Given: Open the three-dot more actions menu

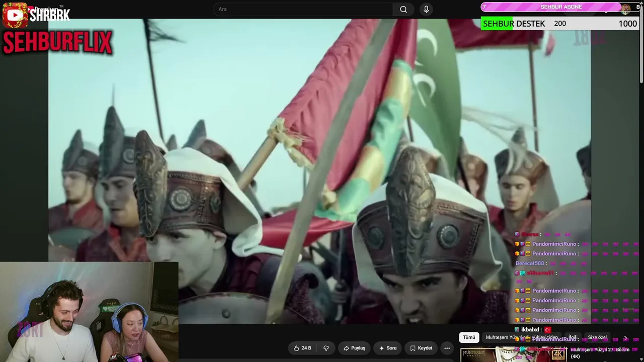Looking at the screenshot, I should pyautogui.click(x=447, y=348).
